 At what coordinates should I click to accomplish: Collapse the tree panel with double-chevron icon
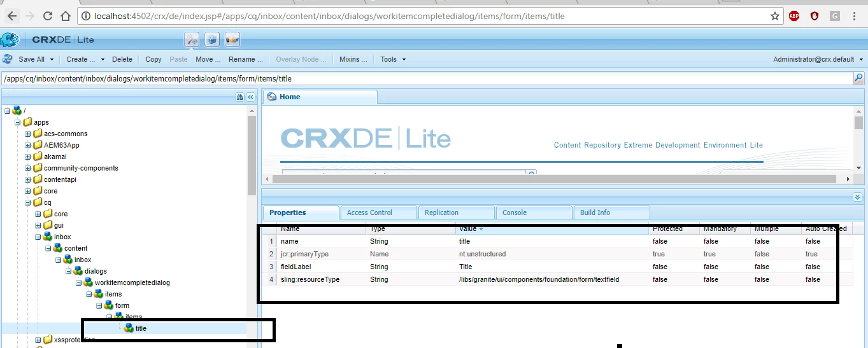(250, 97)
